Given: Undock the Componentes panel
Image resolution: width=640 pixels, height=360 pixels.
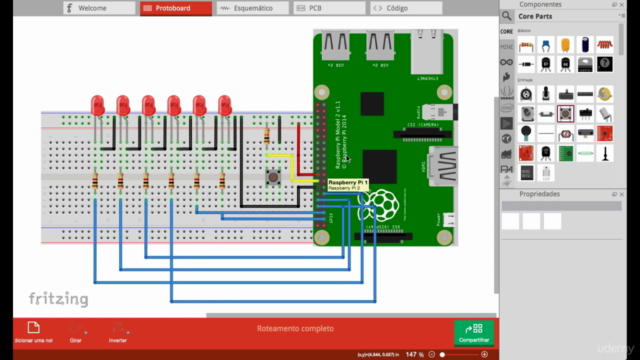Looking at the screenshot, I should (x=614, y=4).
